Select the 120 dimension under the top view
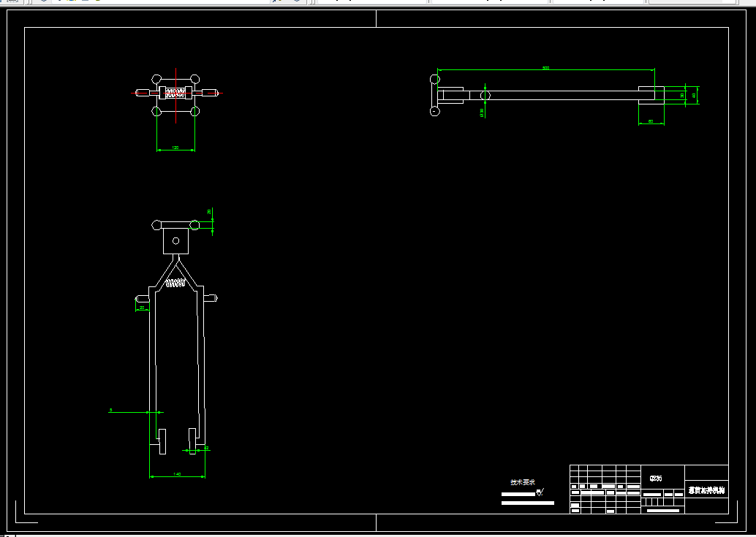 tap(175, 148)
